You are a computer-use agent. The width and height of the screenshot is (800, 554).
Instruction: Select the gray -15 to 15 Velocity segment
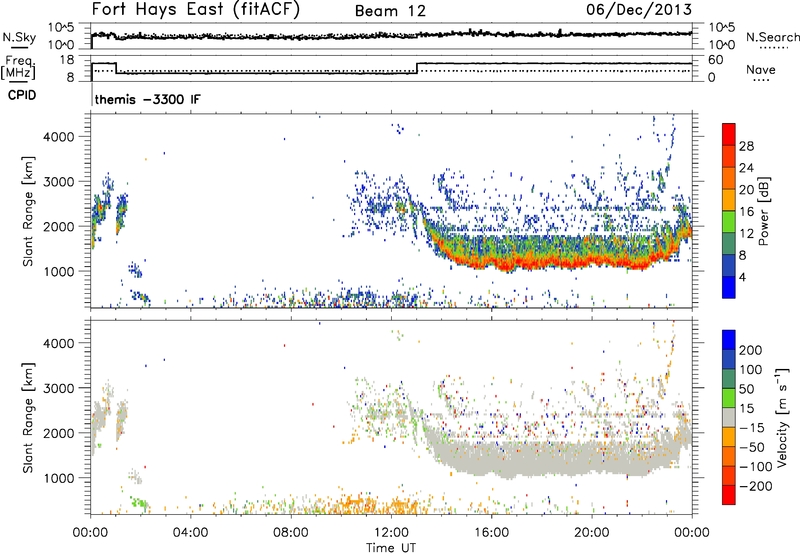click(x=729, y=418)
